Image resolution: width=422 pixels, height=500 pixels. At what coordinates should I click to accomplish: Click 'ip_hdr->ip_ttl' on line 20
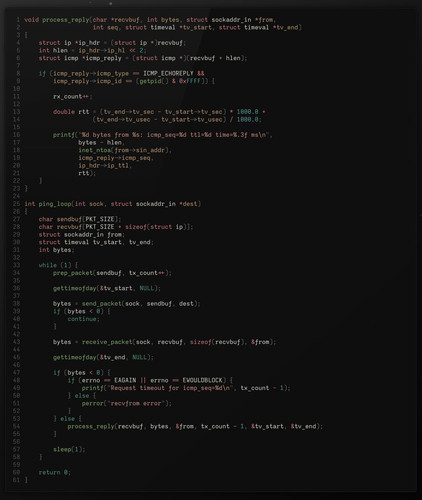pyautogui.click(x=103, y=166)
